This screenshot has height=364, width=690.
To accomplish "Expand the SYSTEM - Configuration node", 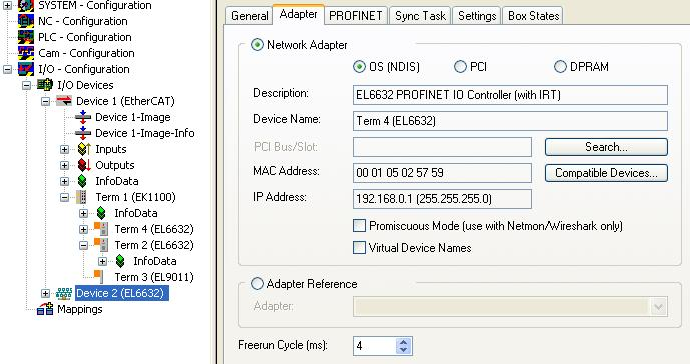I will pyautogui.click(x=7, y=5).
